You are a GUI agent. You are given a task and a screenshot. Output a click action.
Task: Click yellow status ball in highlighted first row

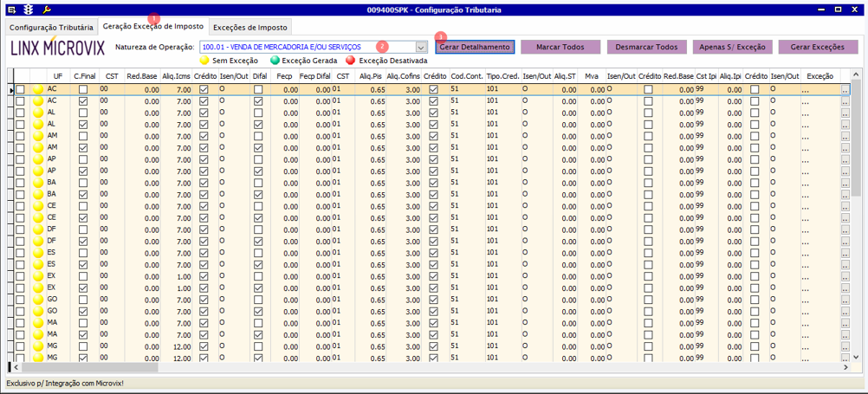pyautogui.click(x=38, y=89)
